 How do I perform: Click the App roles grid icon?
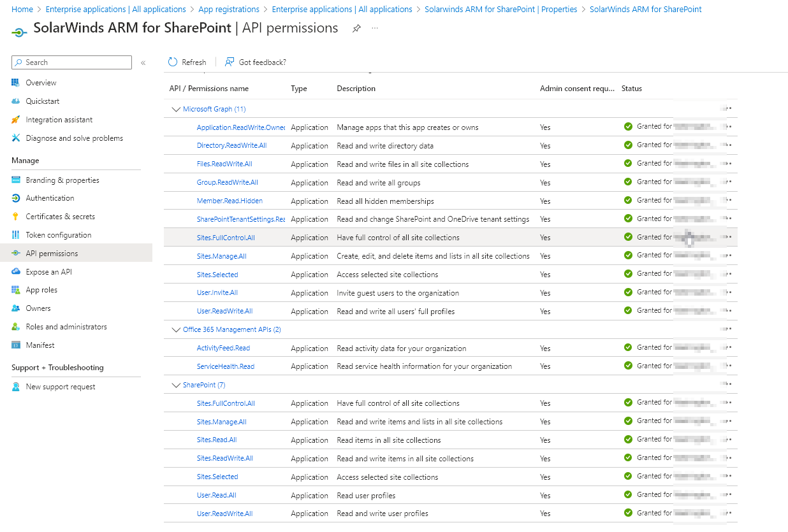[16, 290]
